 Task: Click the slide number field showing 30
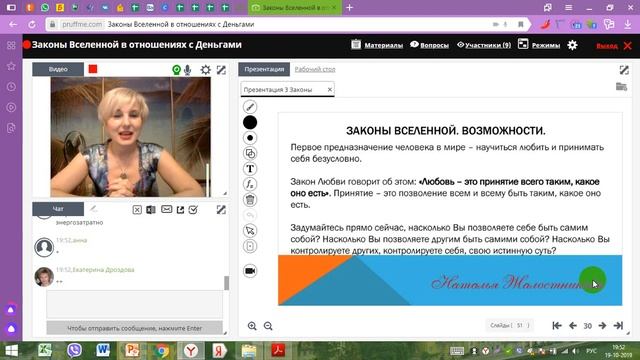[587, 326]
